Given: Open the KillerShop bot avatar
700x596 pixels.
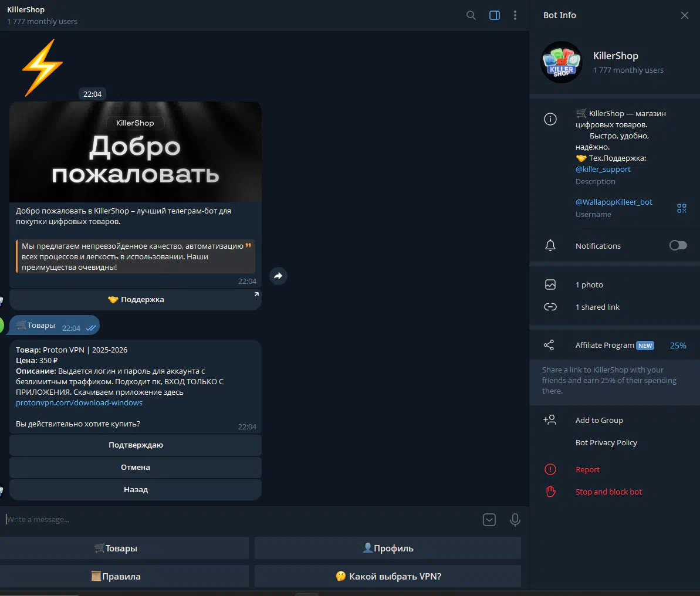Looking at the screenshot, I should (x=561, y=62).
